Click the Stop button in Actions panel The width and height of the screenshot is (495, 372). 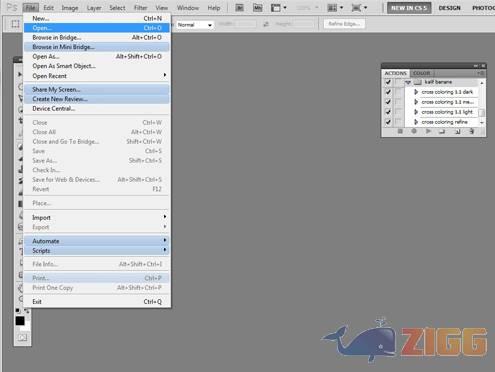click(x=400, y=132)
